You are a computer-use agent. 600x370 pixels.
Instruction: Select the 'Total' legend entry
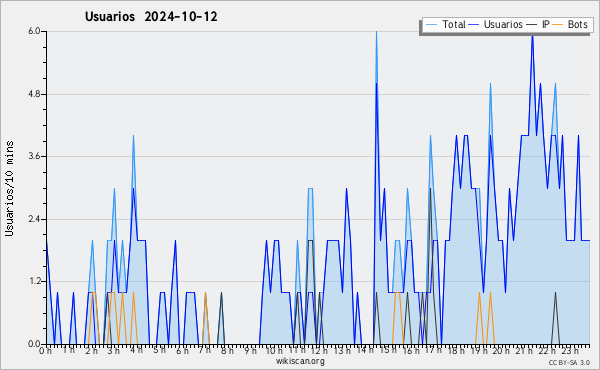click(453, 24)
